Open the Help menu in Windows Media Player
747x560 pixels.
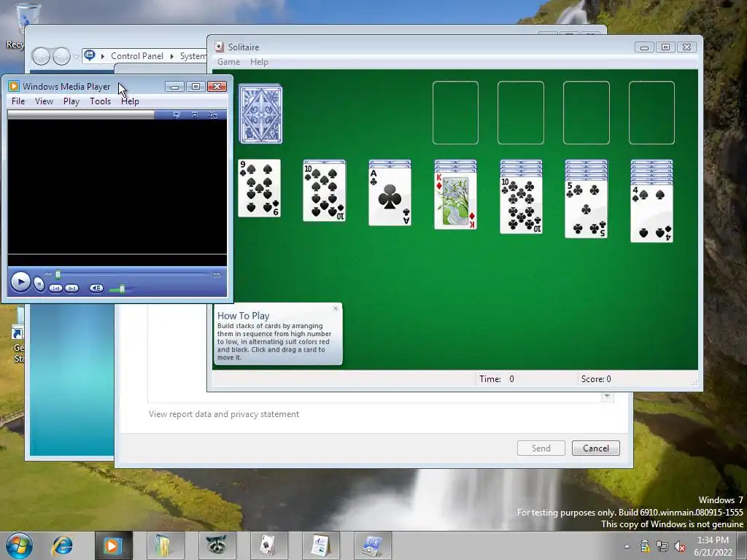pos(130,101)
